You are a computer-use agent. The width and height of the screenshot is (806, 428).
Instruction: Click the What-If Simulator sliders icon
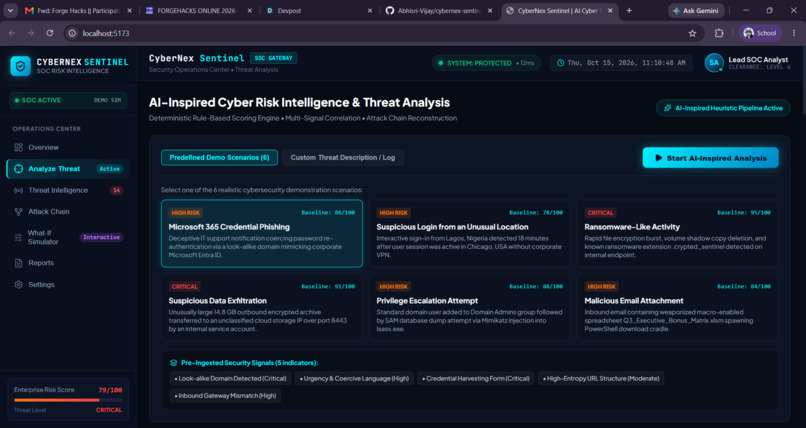[19, 237]
